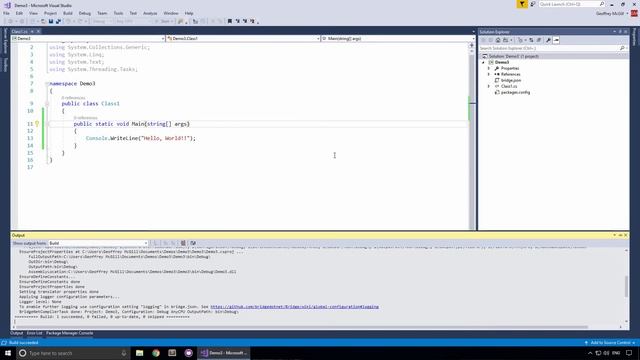
Task: Close the Class1.cs tab
Action: (x=38, y=31)
